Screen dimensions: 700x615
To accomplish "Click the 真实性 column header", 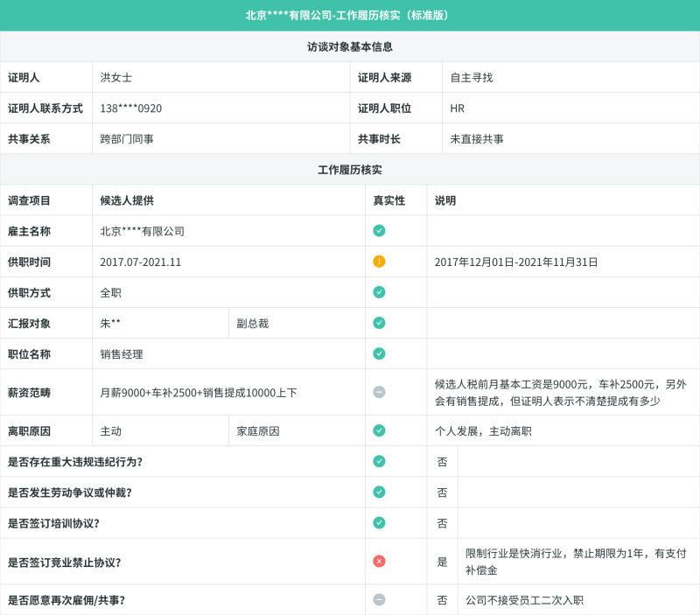I will coord(389,201).
